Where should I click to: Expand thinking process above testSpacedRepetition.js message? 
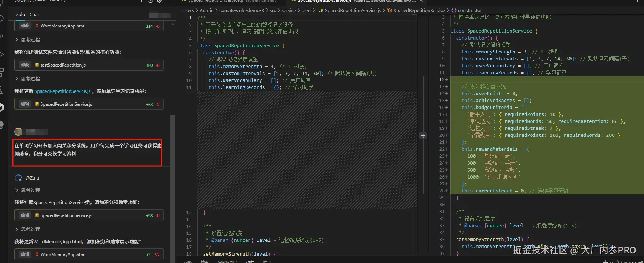[x=27, y=40]
